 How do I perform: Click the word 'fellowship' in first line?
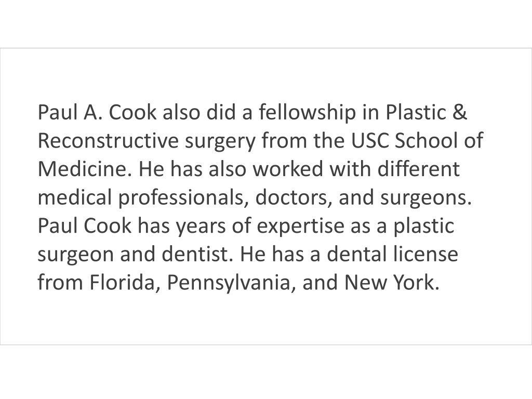coord(308,113)
